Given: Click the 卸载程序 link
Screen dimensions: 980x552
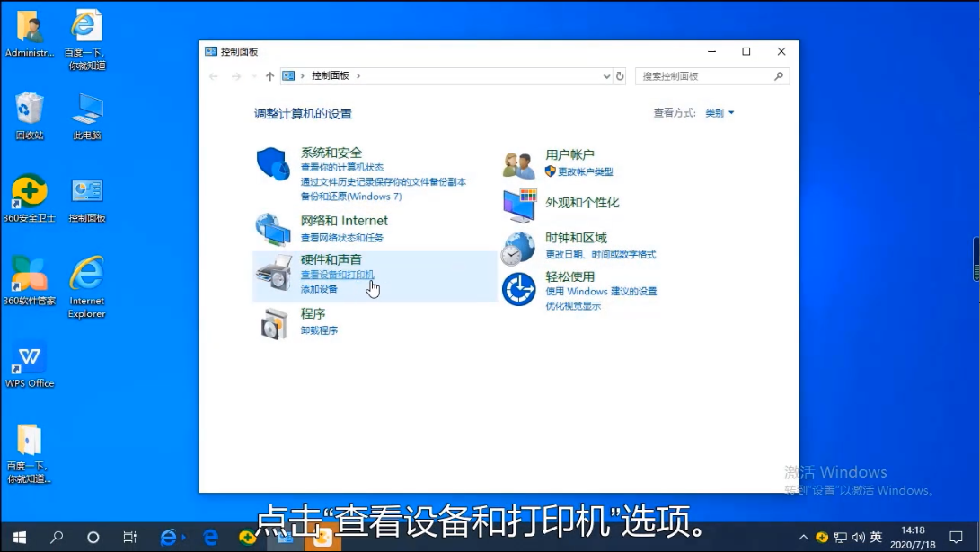Looking at the screenshot, I should pos(319,330).
